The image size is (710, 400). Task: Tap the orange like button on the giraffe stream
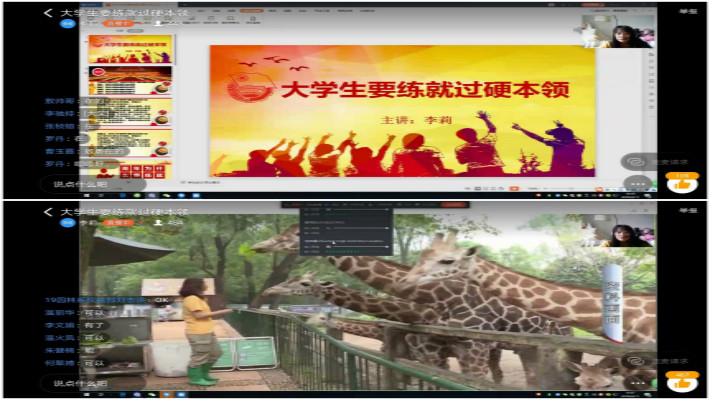click(683, 381)
